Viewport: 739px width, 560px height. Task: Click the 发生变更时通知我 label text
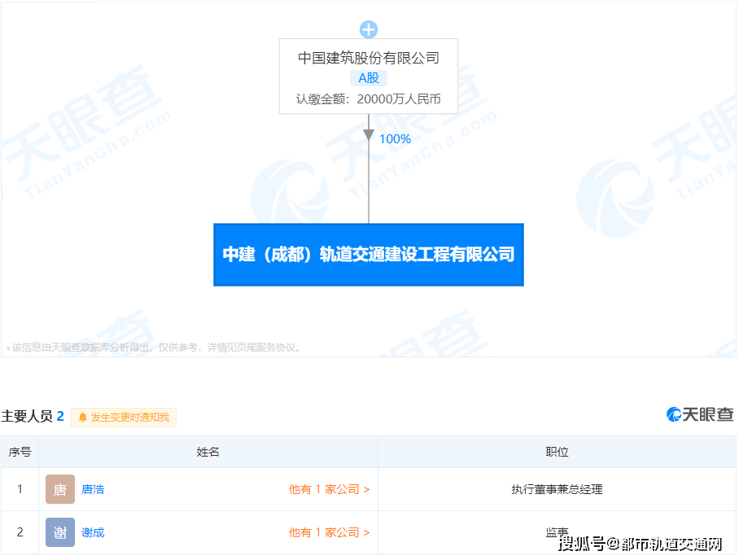click(x=130, y=418)
